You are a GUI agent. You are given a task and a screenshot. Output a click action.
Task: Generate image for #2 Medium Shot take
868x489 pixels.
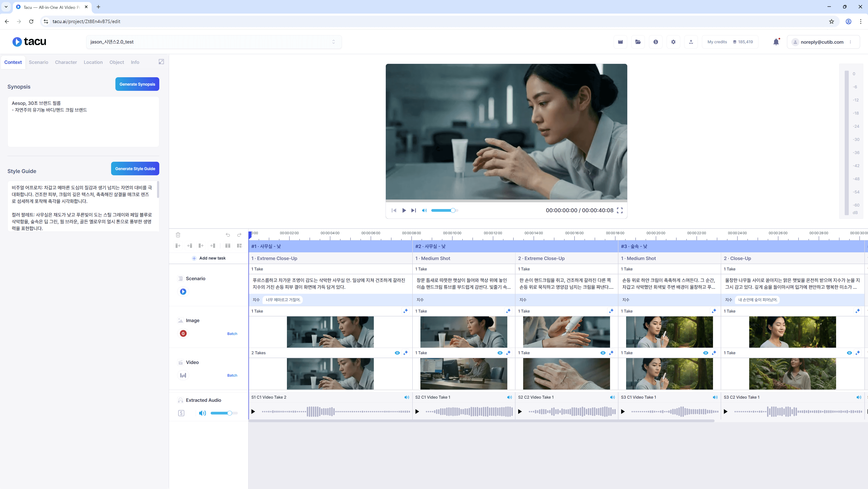pos(508,311)
